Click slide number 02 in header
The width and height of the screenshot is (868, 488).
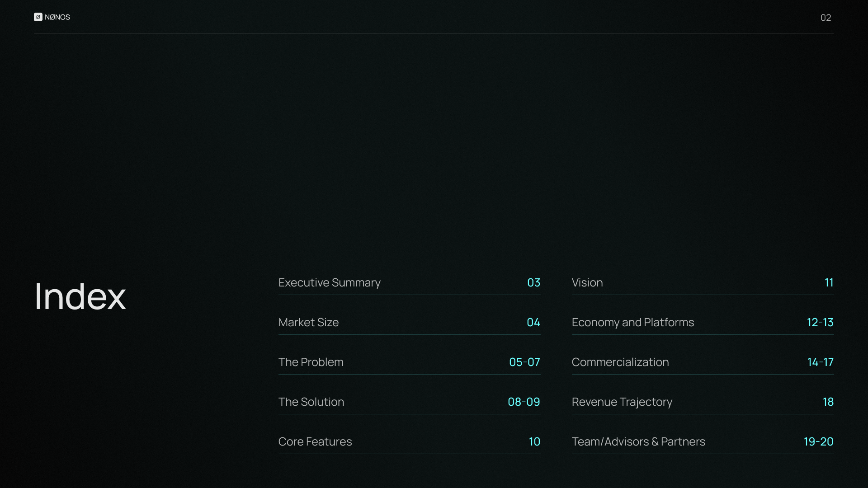pyautogui.click(x=826, y=18)
